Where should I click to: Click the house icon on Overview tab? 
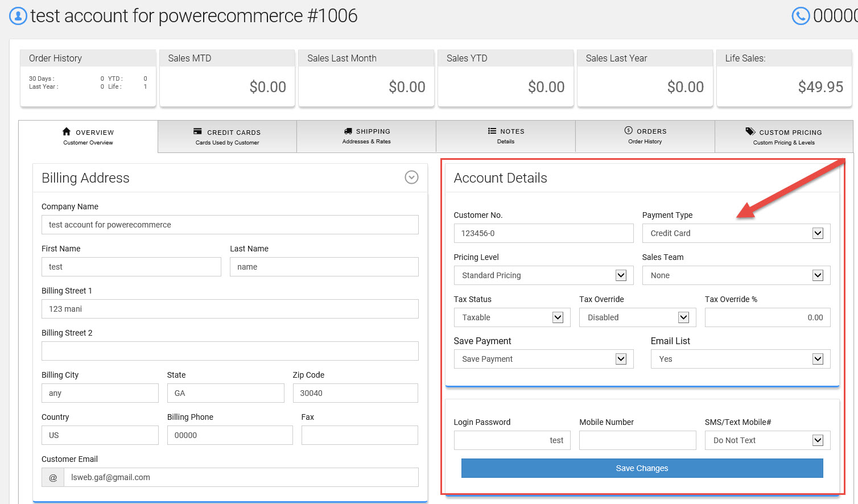coord(67,131)
